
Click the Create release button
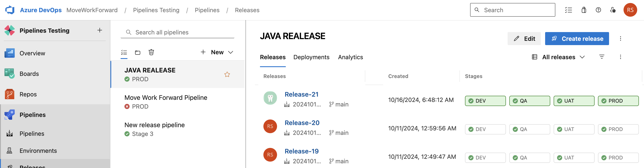[577, 39]
